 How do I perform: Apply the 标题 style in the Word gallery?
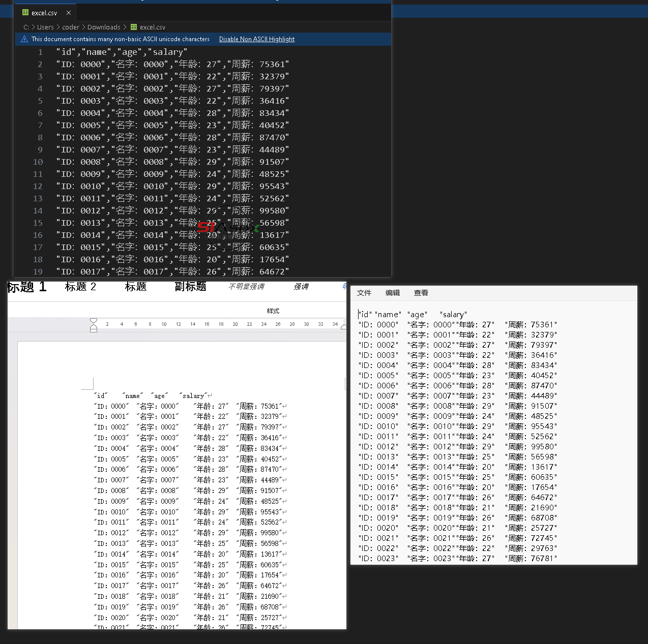pyautogui.click(x=136, y=287)
